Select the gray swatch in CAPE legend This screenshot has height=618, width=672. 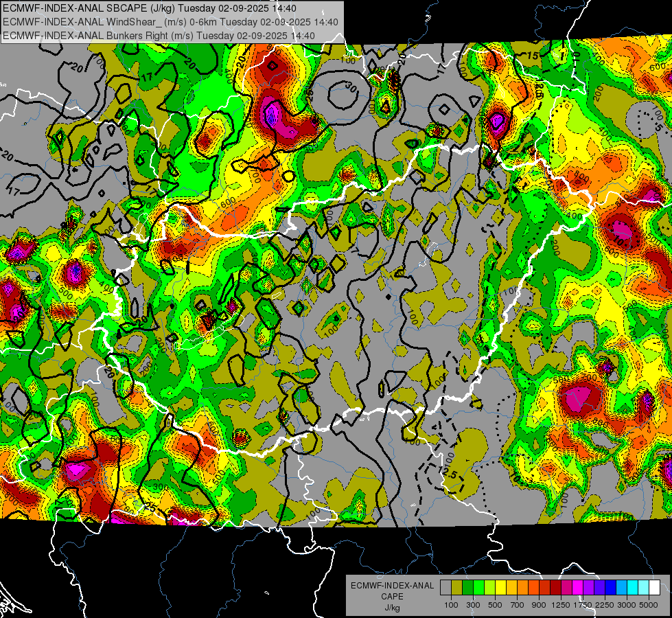click(445, 587)
